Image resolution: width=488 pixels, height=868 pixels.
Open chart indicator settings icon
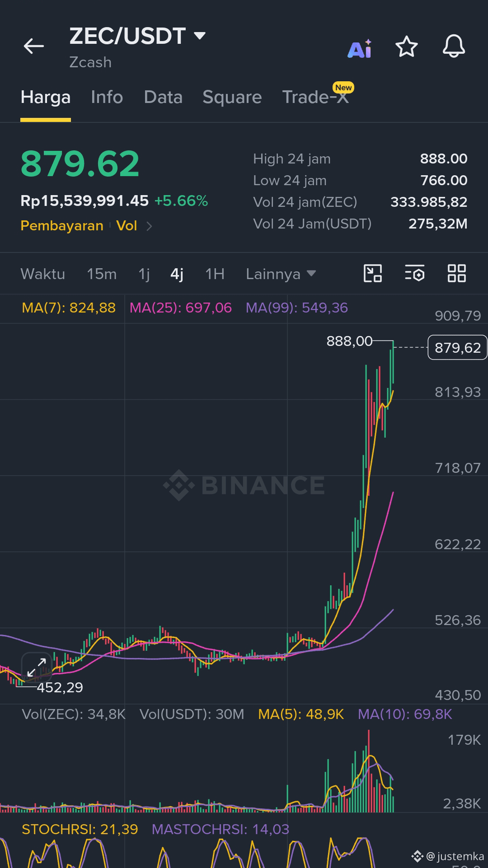(x=415, y=273)
